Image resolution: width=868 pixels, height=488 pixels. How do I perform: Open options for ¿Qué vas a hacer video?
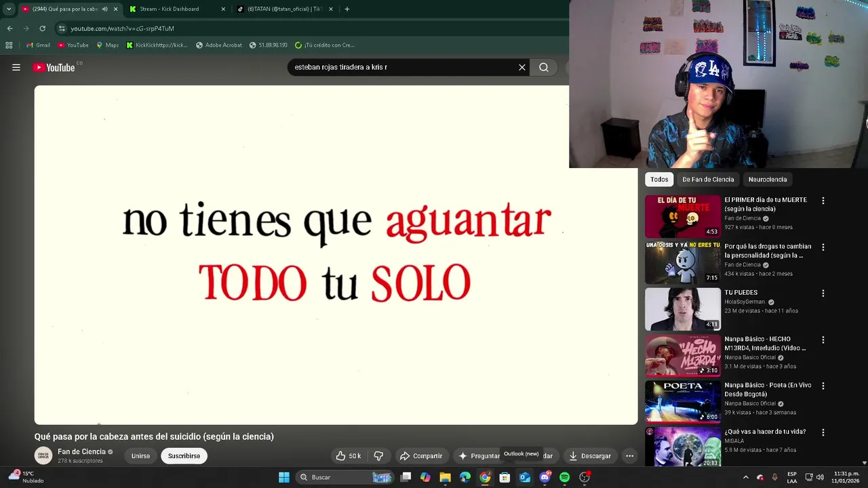coord(823,432)
